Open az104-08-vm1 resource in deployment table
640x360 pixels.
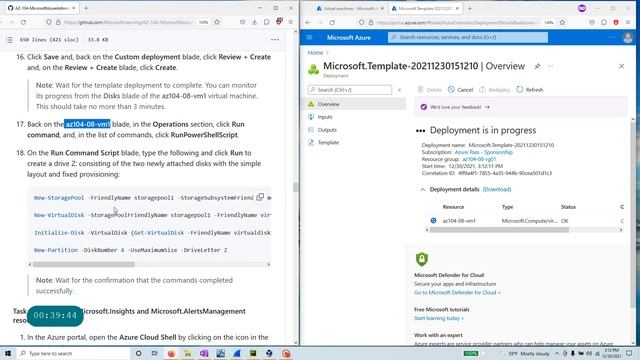tap(459, 221)
